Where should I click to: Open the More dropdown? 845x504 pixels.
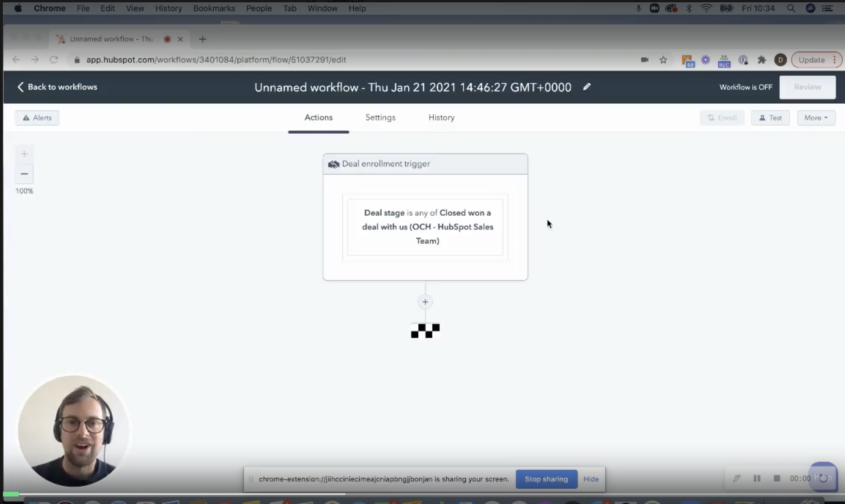pos(816,117)
